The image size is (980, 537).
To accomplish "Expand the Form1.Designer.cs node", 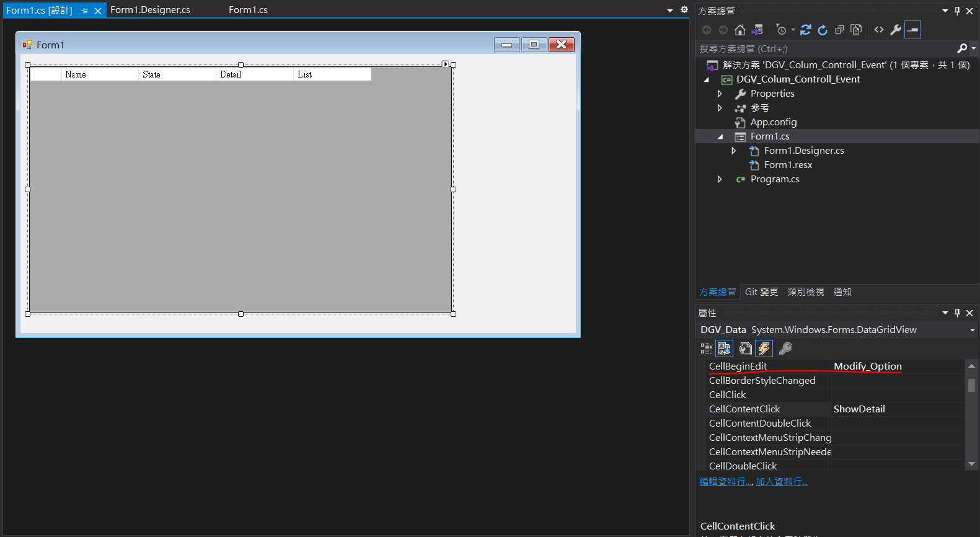I will (x=734, y=151).
